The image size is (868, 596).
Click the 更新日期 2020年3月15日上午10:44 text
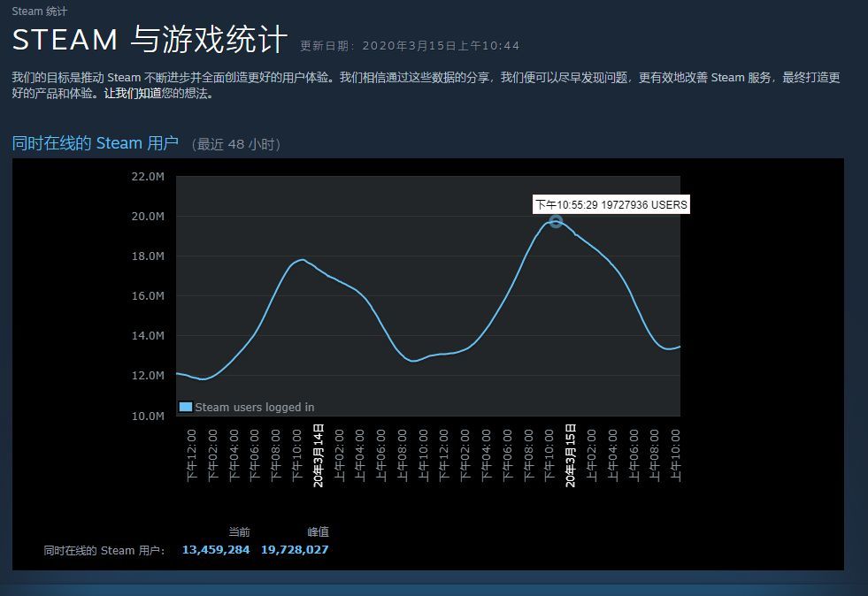tap(410, 46)
